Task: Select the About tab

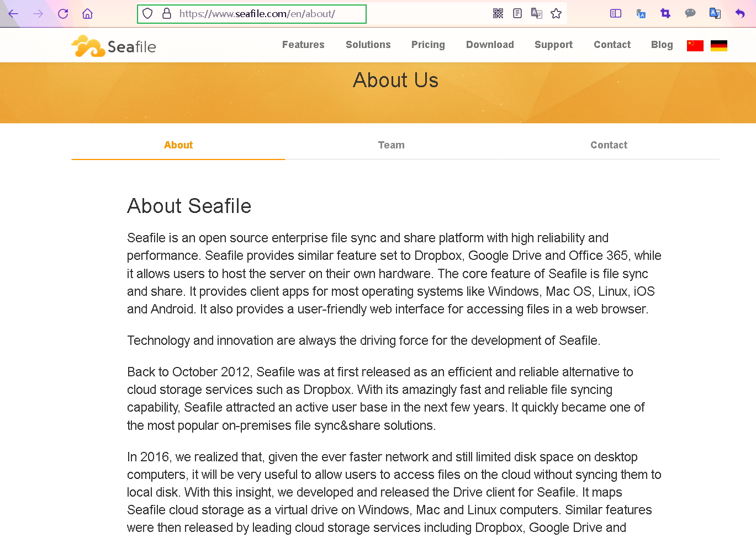Action: pos(178,145)
